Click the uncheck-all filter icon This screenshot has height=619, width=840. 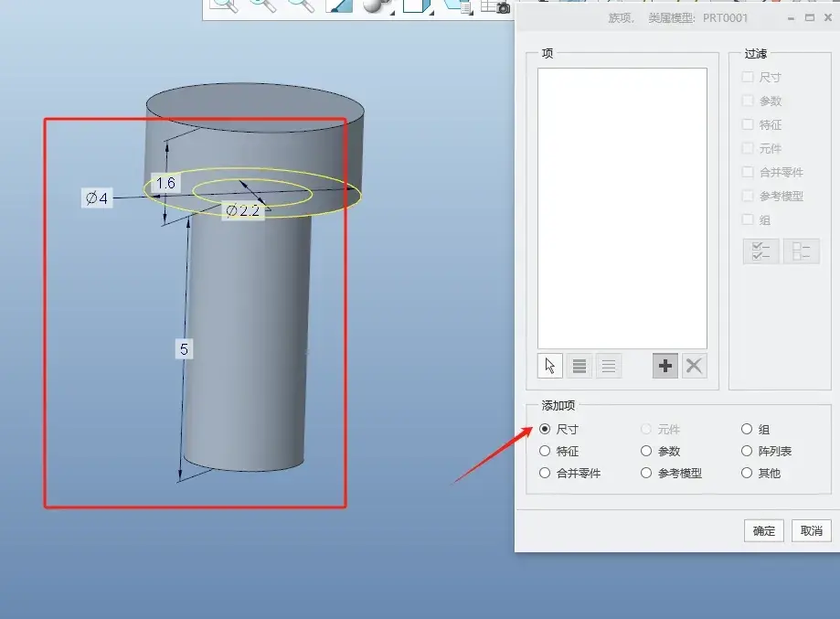[802, 251]
